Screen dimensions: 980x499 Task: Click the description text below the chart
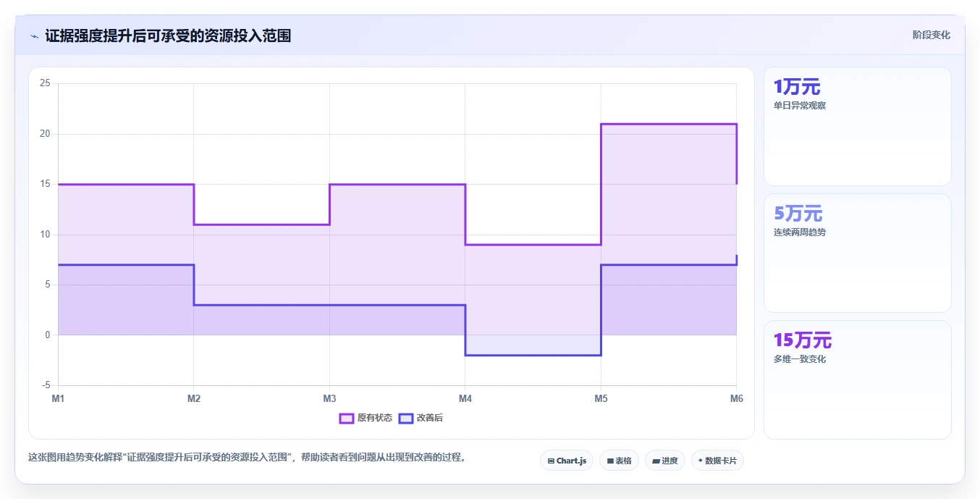coord(247,458)
